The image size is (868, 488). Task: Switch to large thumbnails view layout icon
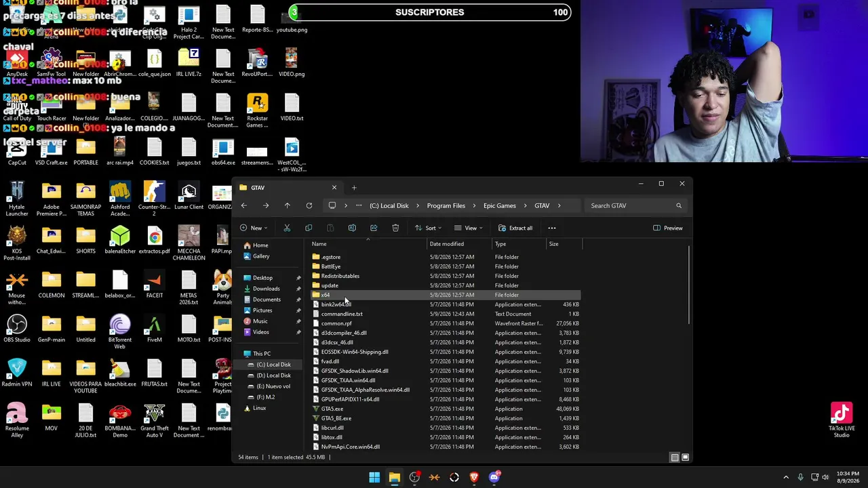pyautogui.click(x=686, y=457)
